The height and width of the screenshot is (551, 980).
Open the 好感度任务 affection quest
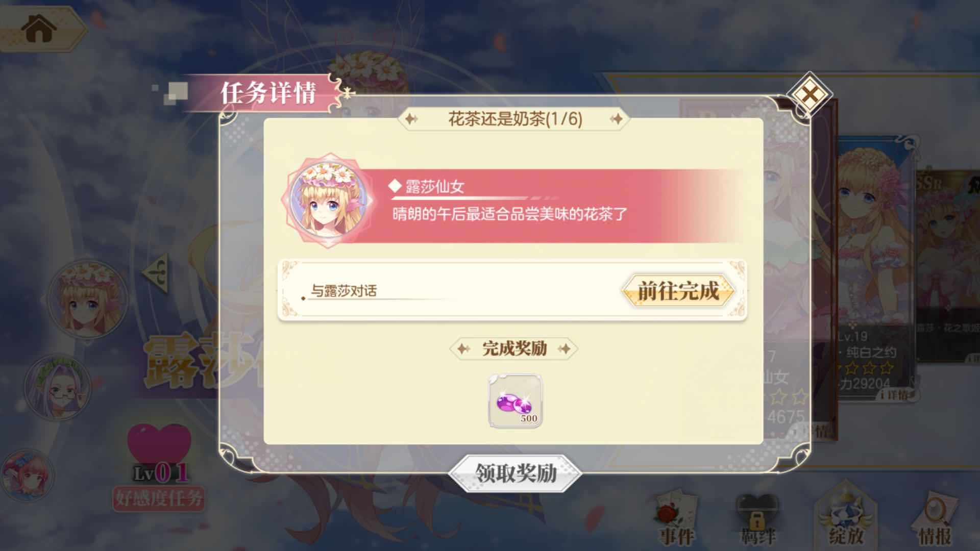[x=159, y=498]
